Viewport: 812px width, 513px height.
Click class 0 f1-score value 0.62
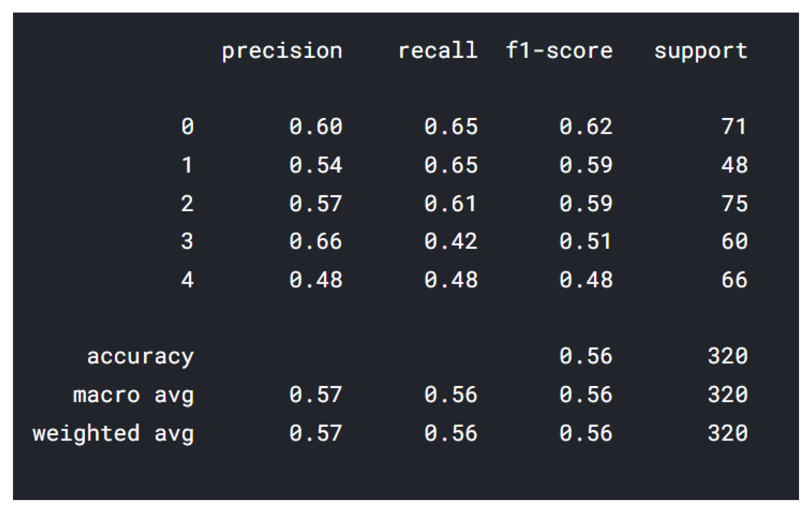[x=585, y=126]
